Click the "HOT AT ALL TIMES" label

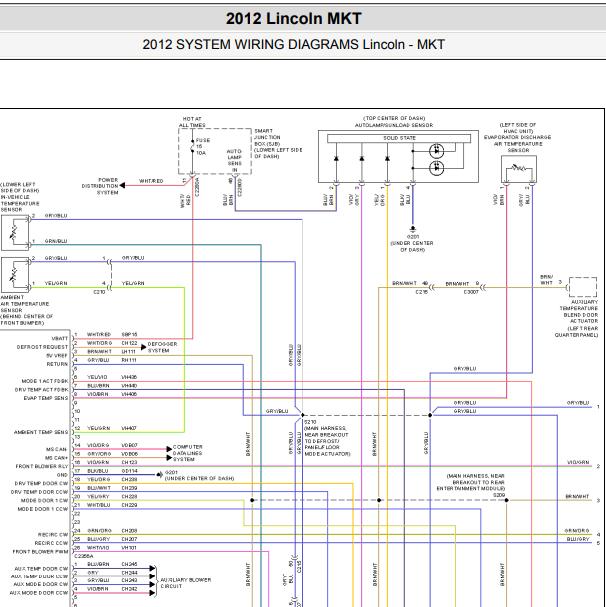[x=192, y=122]
